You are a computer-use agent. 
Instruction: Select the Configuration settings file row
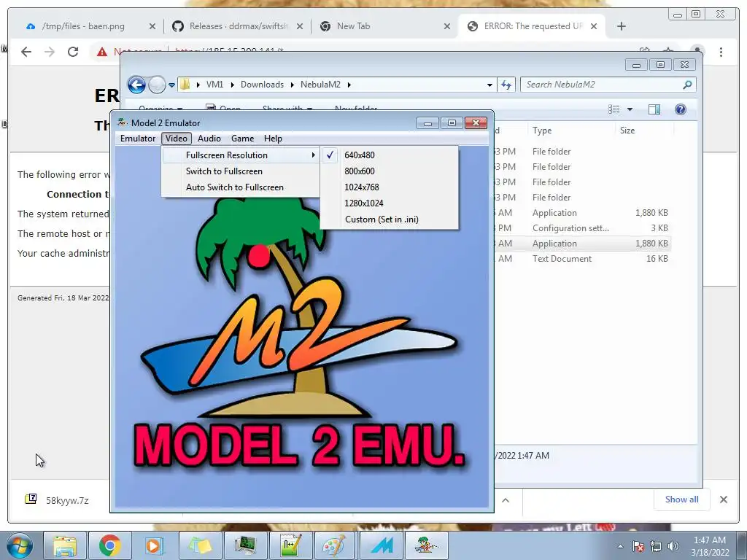pyautogui.click(x=581, y=228)
